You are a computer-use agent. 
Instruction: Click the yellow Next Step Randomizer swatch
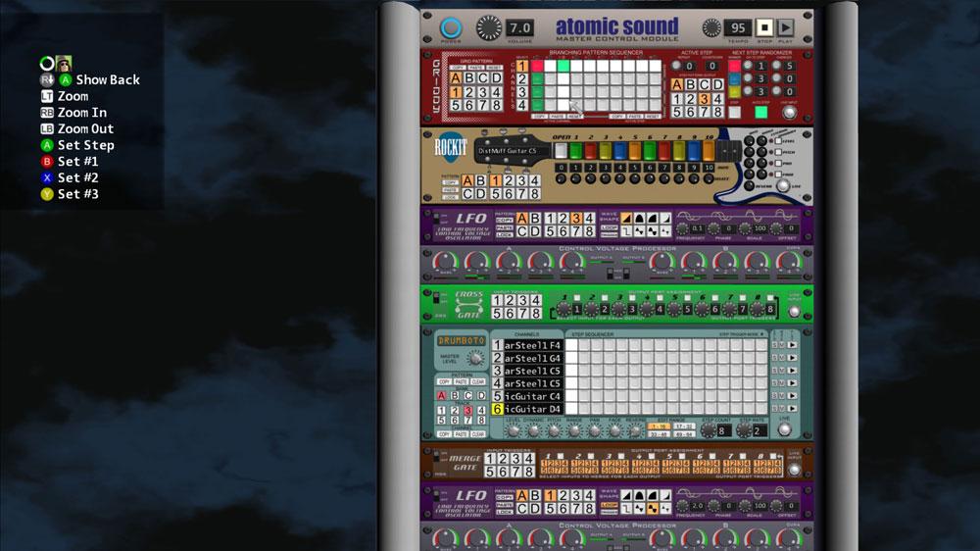(734, 91)
